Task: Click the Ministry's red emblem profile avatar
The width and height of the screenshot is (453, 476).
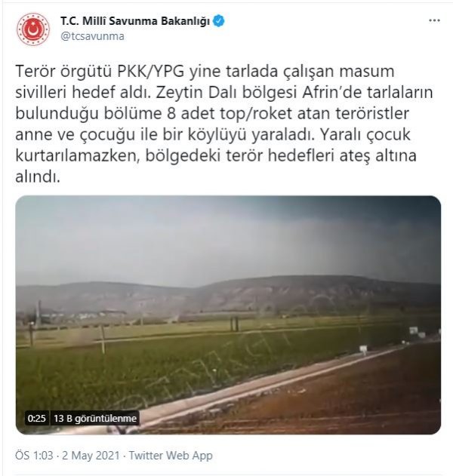Action: point(33,29)
